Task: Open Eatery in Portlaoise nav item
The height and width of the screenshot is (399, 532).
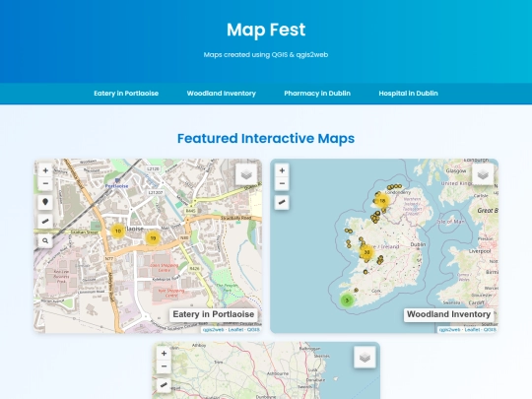Action: (x=126, y=94)
